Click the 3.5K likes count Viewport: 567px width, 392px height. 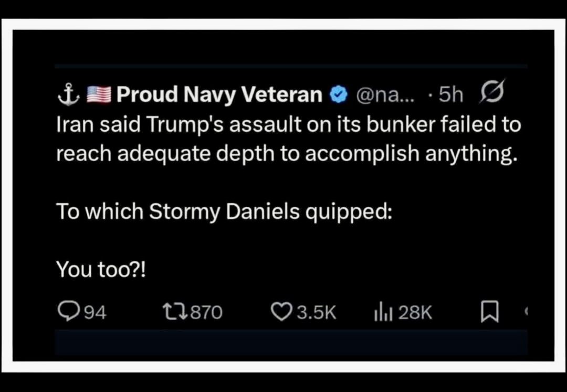coord(316,313)
